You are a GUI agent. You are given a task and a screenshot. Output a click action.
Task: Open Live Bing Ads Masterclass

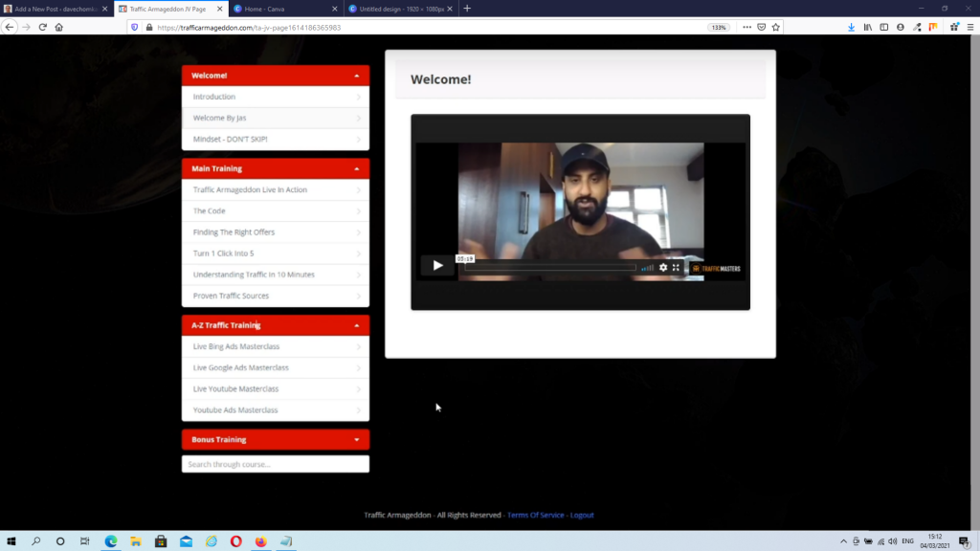pyautogui.click(x=276, y=346)
